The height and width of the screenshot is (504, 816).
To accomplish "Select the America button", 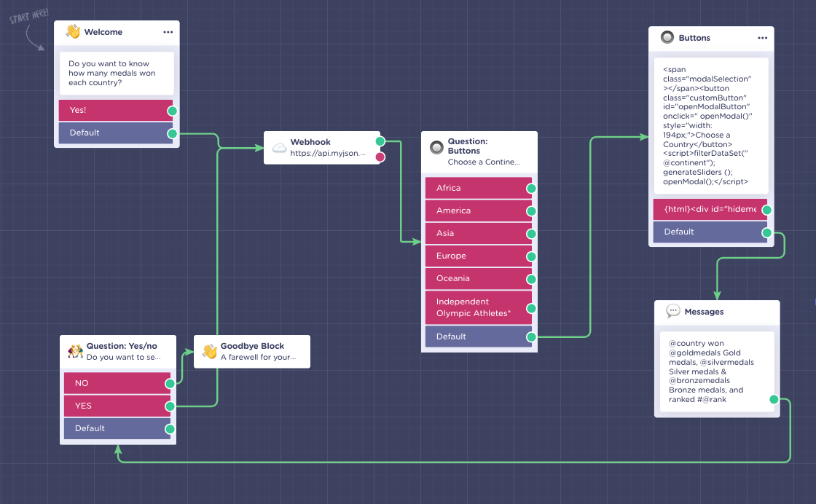I will (478, 210).
